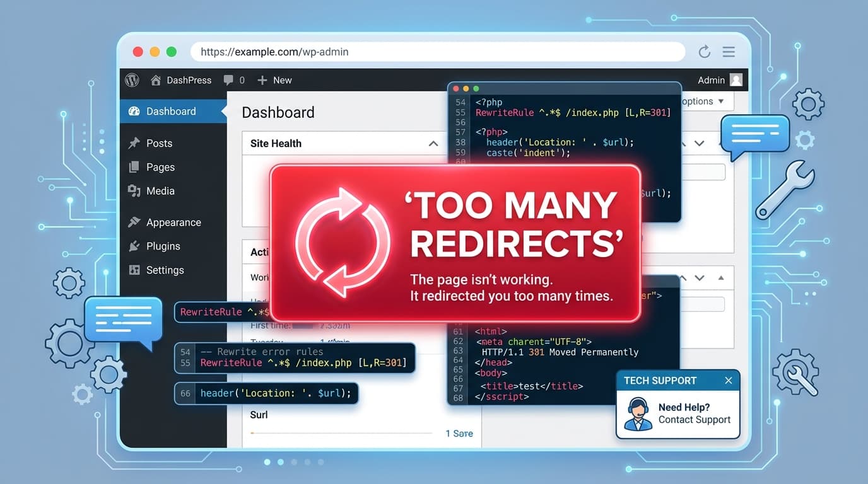Open the comments bubble icon in admin bar
This screenshot has width=868, height=484.
point(228,79)
